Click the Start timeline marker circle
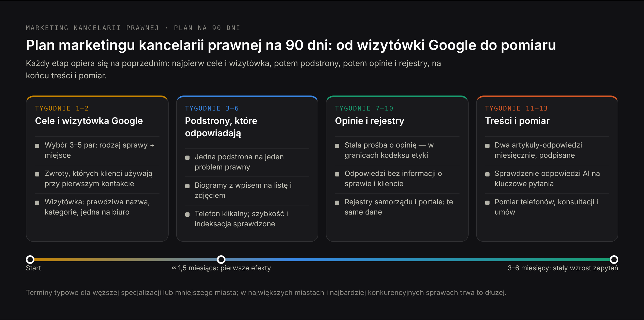The height and width of the screenshot is (320, 644). (x=30, y=260)
